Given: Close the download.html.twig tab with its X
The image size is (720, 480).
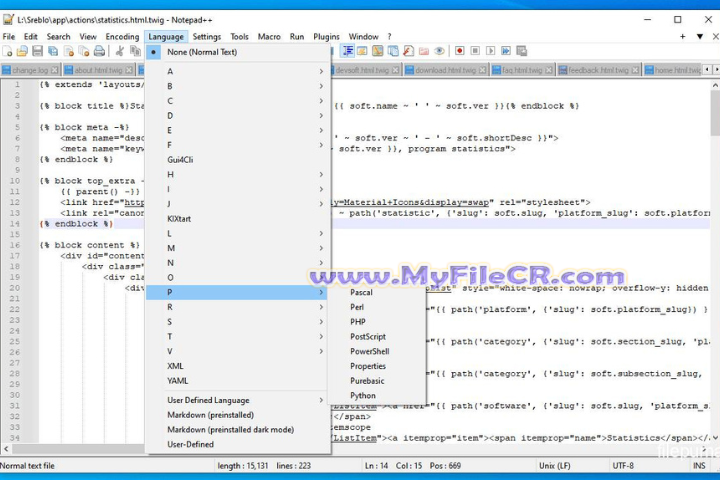Looking at the screenshot, I should pos(482,70).
